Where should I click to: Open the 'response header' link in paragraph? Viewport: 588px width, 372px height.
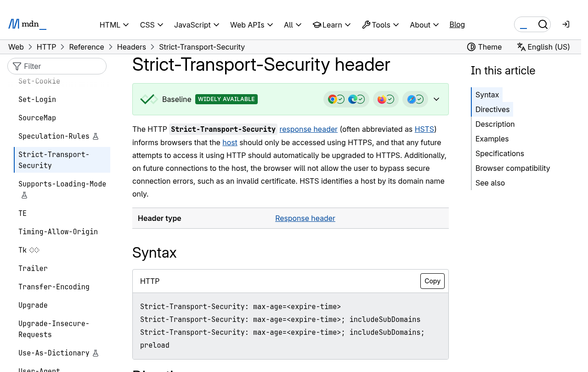click(x=309, y=130)
